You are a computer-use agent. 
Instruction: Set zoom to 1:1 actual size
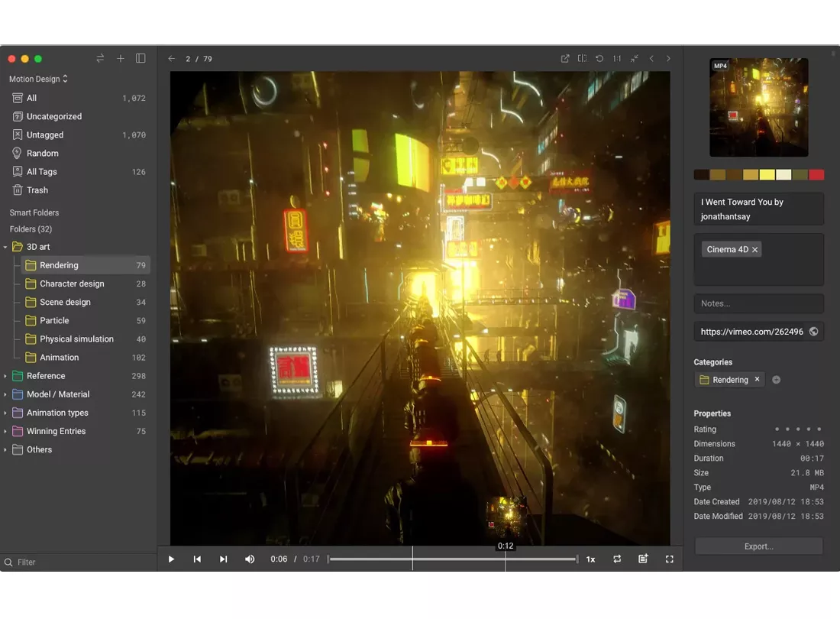617,58
